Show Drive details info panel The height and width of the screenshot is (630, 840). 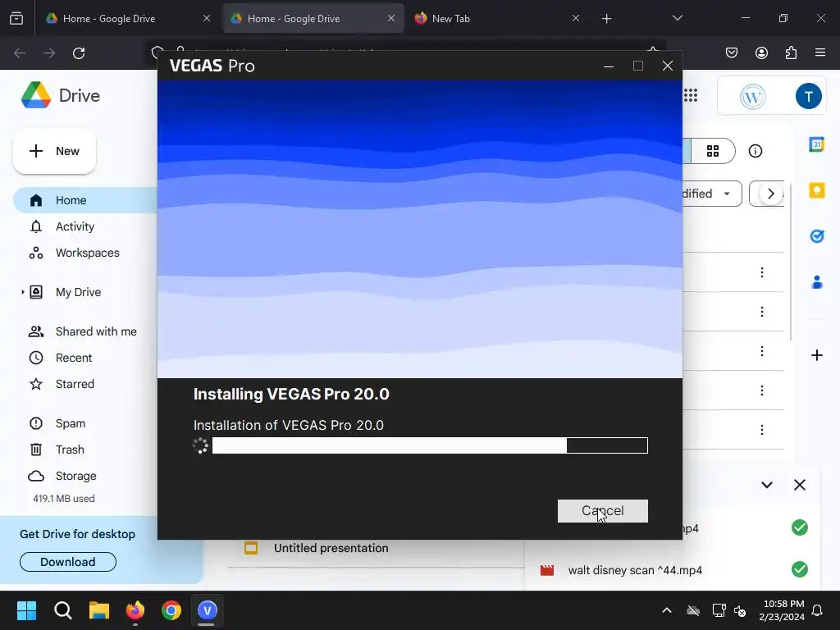point(756,151)
